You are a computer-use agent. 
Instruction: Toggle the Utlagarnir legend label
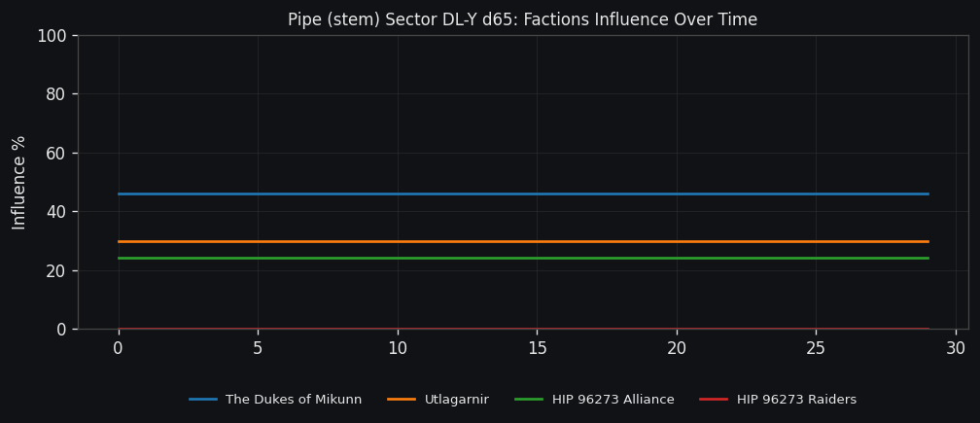coord(456,400)
